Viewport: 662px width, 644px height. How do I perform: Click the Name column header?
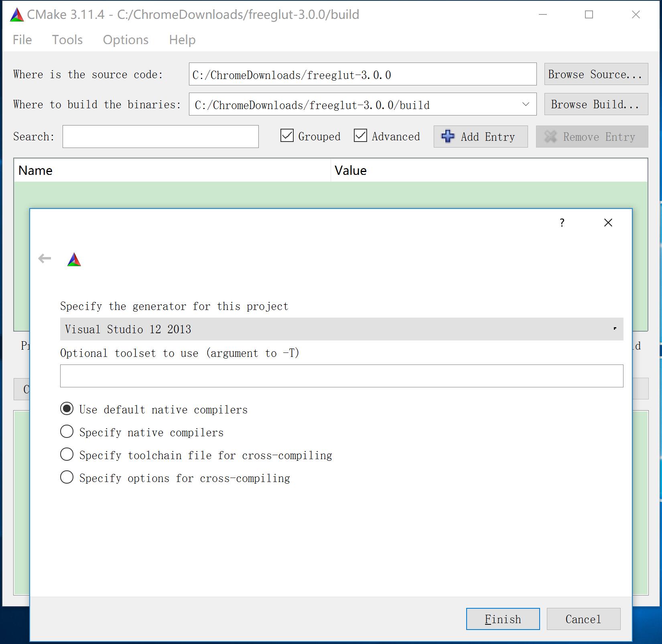172,170
